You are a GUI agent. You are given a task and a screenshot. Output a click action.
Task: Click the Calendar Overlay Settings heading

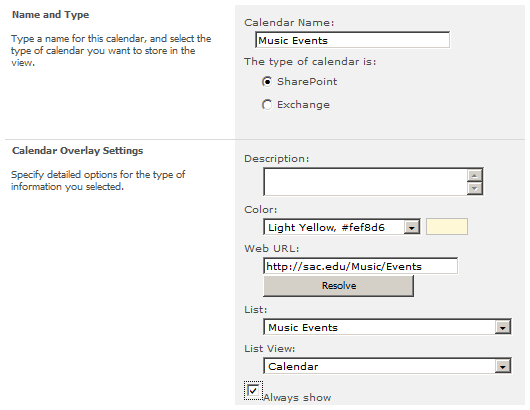pyautogui.click(x=78, y=151)
